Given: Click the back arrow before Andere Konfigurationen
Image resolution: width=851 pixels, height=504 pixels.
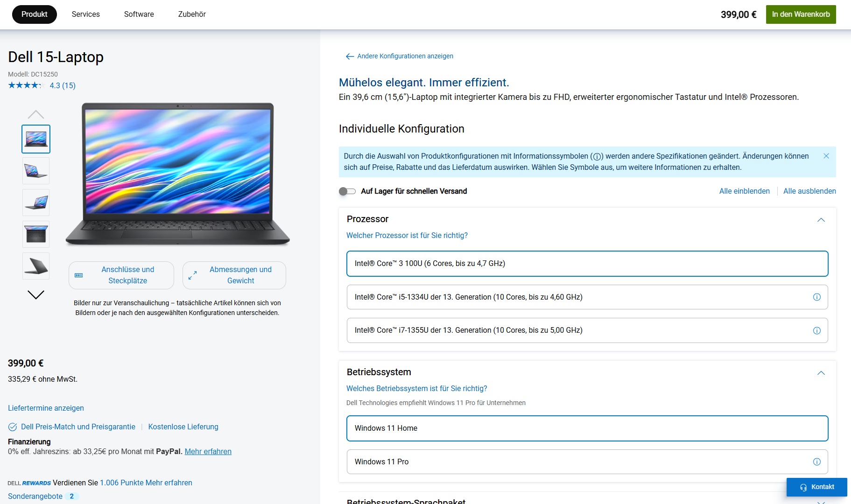Looking at the screenshot, I should (x=350, y=56).
